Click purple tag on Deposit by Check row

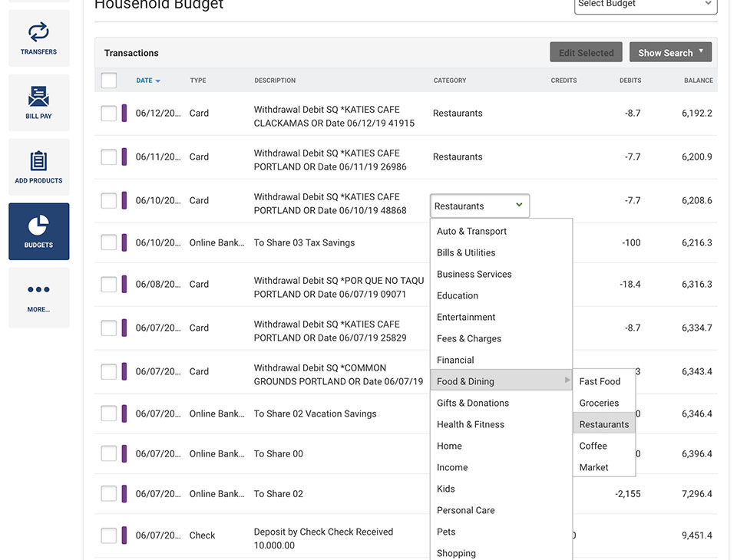(x=124, y=535)
